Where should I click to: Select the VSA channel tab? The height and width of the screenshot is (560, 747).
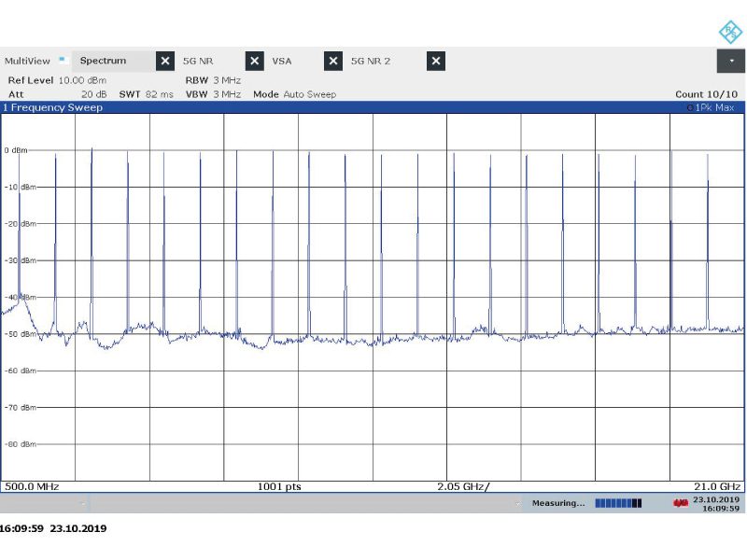[281, 61]
